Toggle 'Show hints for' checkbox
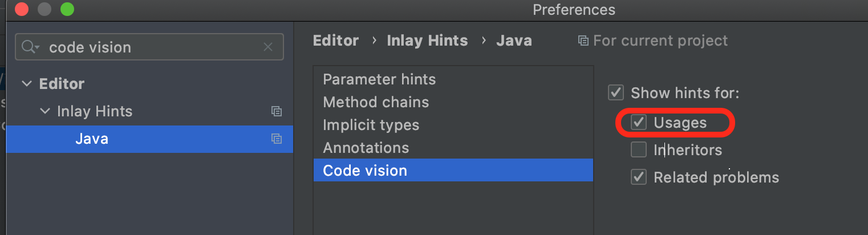 point(615,92)
